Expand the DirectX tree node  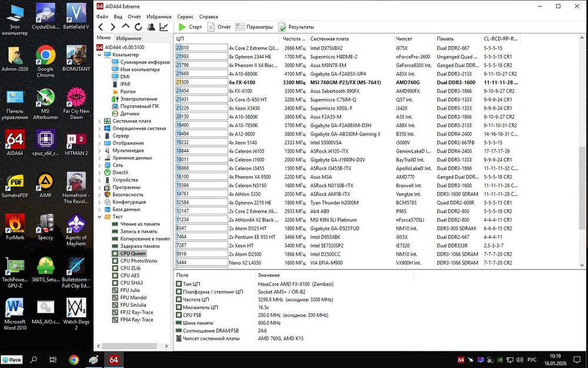pos(99,173)
